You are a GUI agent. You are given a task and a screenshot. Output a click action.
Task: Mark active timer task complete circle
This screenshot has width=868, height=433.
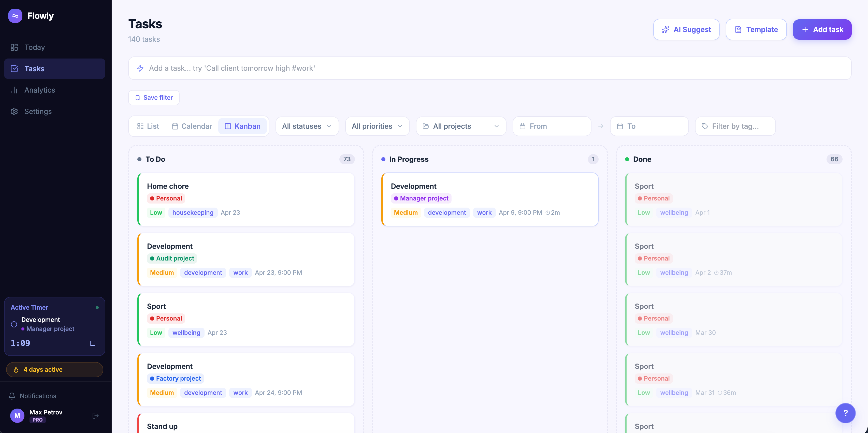(x=14, y=324)
